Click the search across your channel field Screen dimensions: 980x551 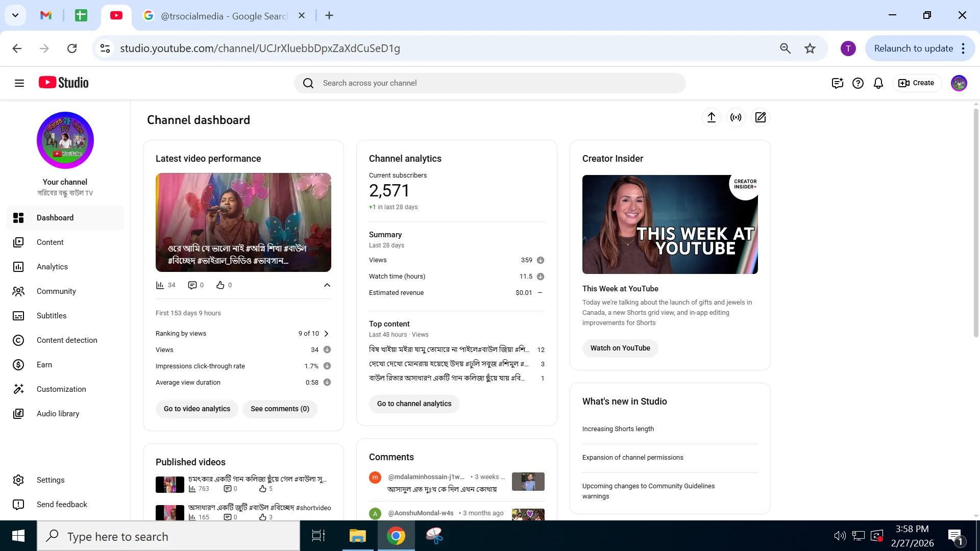point(490,83)
